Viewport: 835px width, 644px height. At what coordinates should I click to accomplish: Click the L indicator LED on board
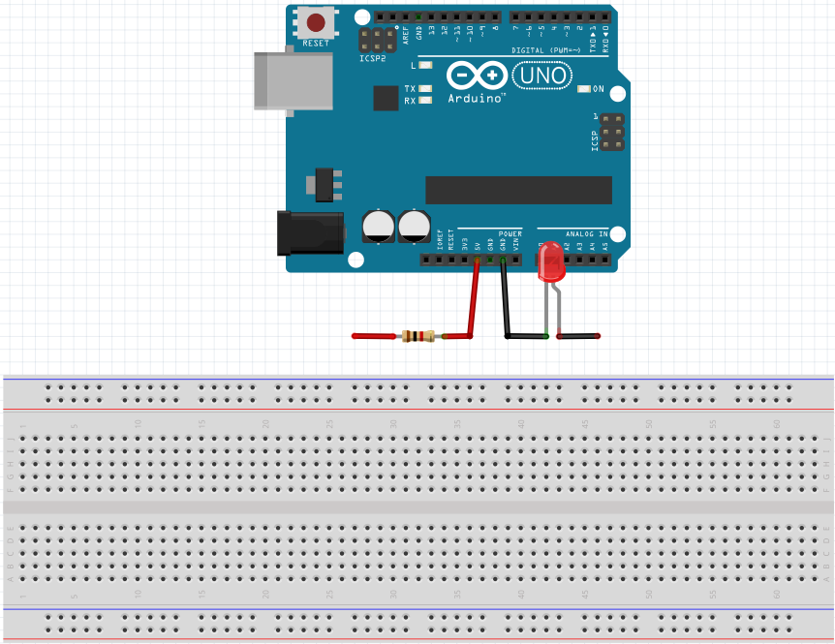(x=423, y=66)
